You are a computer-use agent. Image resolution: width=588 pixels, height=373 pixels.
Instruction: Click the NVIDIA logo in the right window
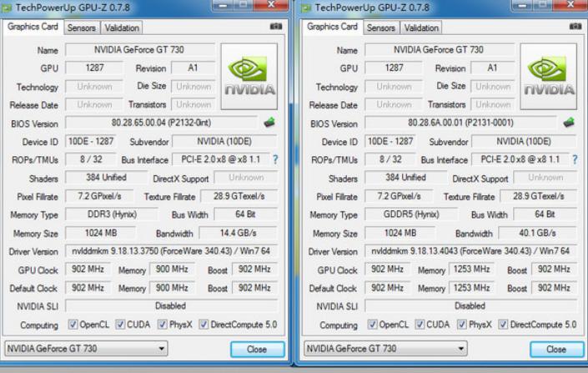[549, 76]
